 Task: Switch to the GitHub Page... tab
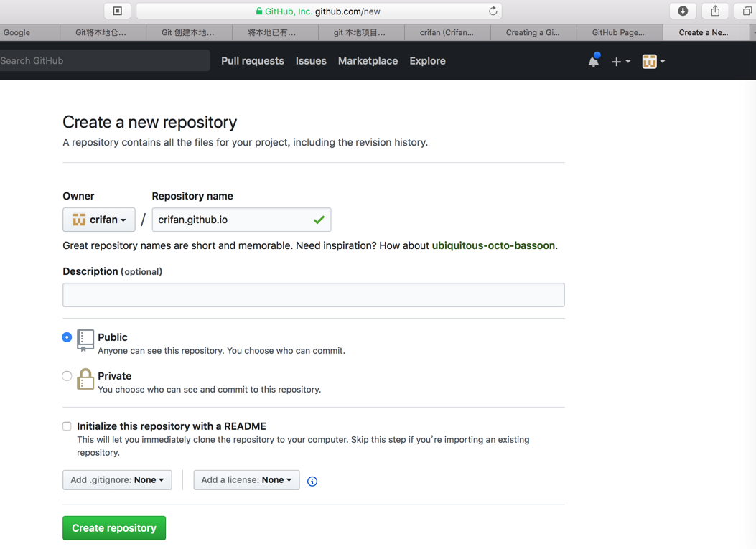point(620,32)
